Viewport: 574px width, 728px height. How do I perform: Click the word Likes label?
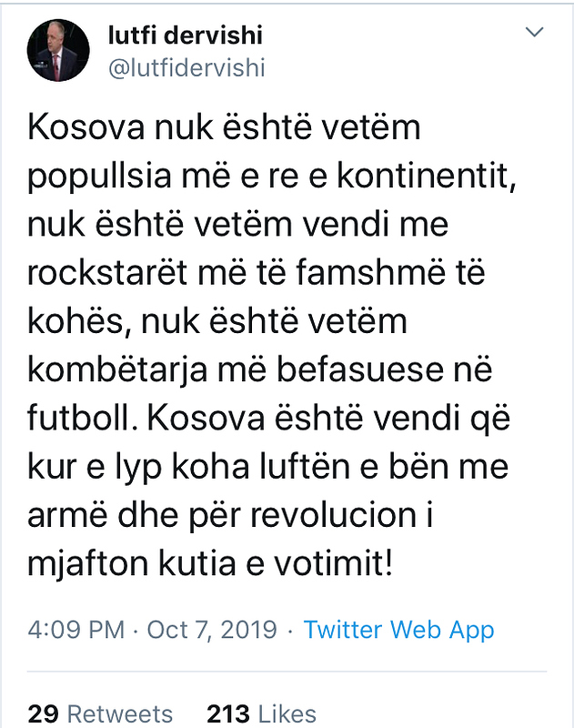pos(285,713)
